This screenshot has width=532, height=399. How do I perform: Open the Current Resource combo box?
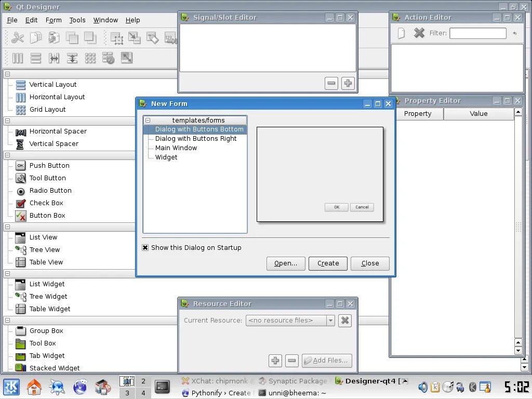click(290, 320)
